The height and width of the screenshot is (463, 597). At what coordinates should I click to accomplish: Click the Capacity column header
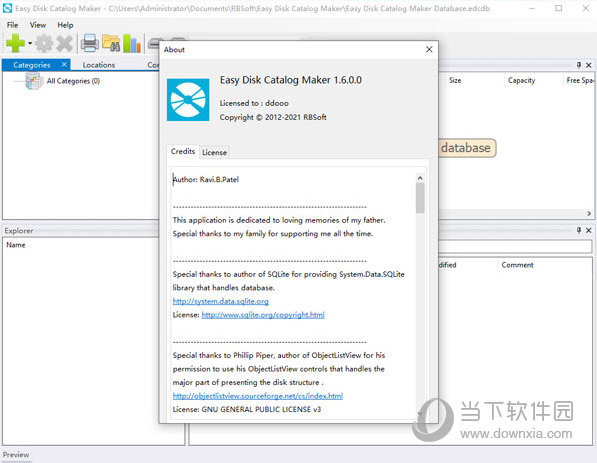521,80
